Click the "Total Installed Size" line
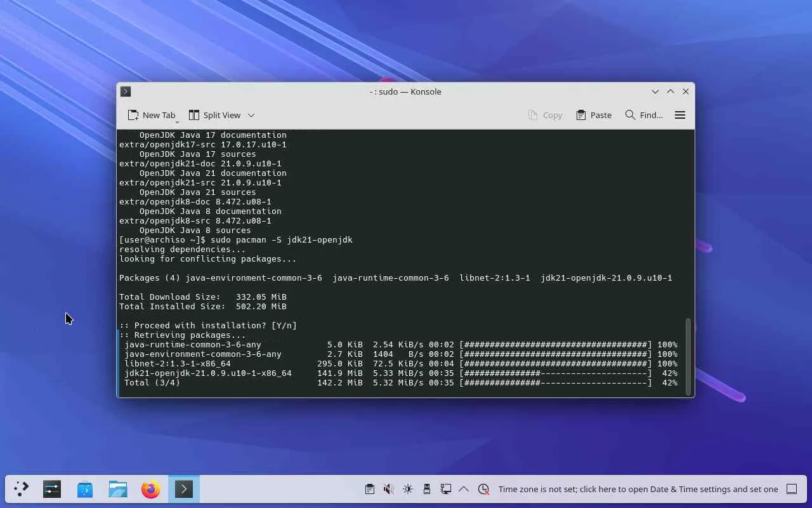The height and width of the screenshot is (508, 812). click(203, 307)
